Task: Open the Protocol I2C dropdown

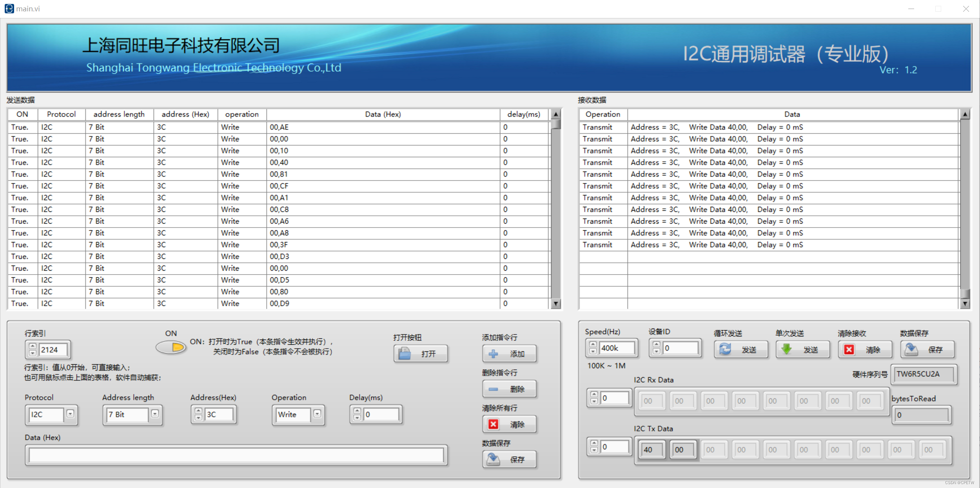Action: (x=70, y=414)
